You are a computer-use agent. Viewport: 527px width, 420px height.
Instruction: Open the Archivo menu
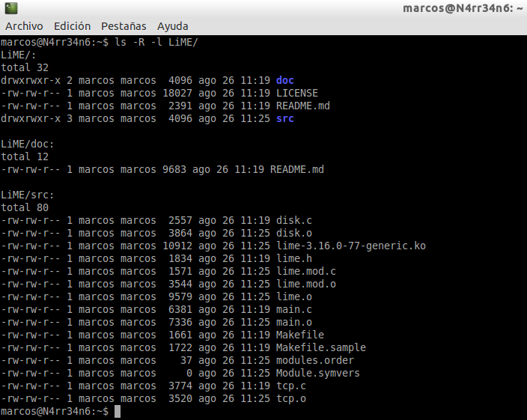(x=24, y=26)
